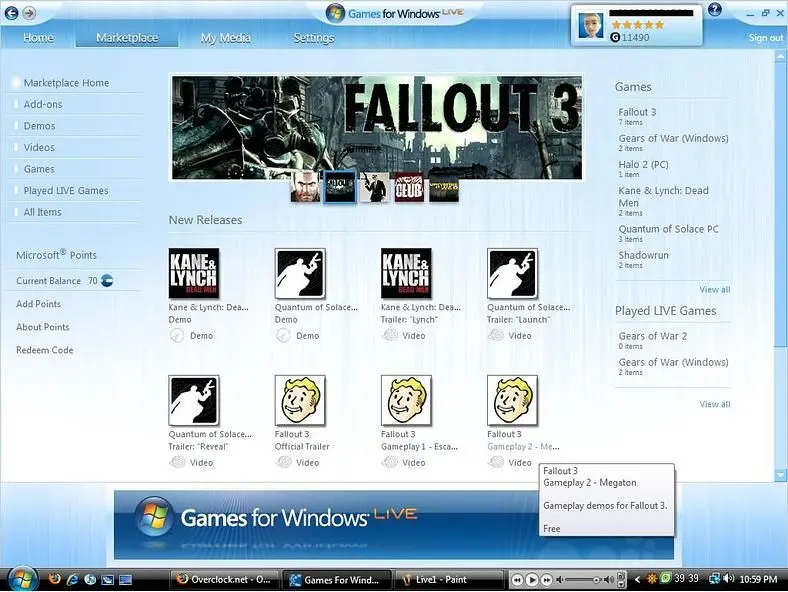788x592 pixels.
Task: Open the large Fallout 3 featured banner
Action: click(377, 128)
